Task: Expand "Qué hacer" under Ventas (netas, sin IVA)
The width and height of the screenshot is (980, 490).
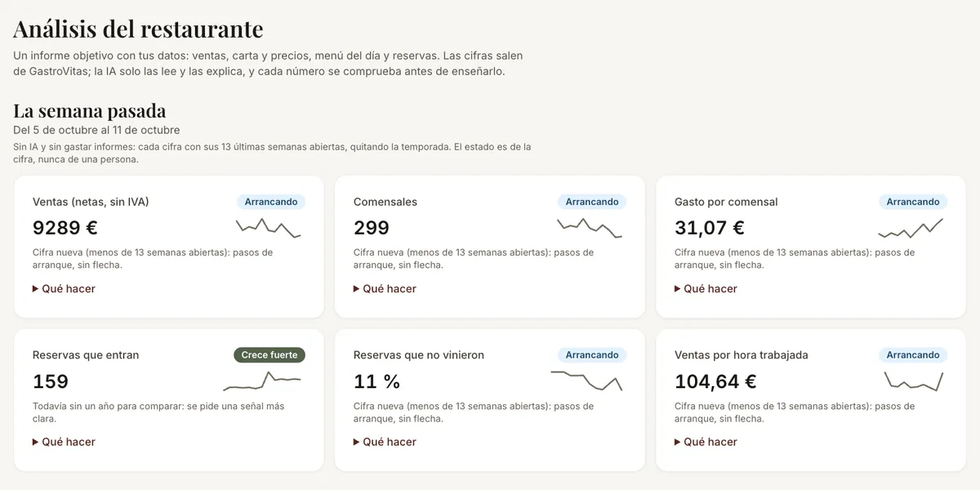Action: tap(64, 288)
